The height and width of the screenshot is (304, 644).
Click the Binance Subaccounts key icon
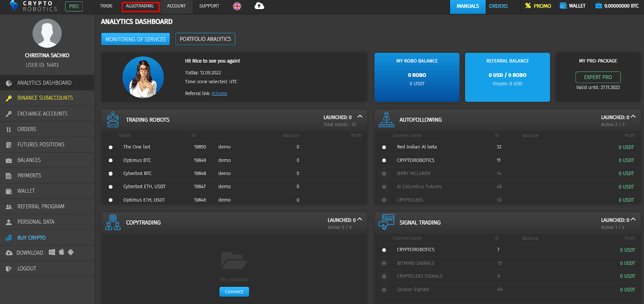(9, 98)
